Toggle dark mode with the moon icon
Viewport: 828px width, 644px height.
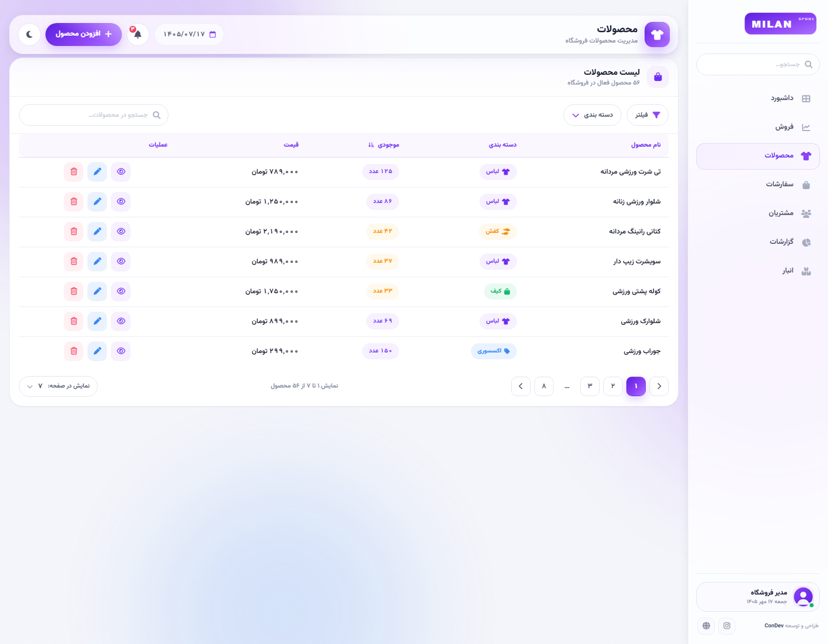point(29,34)
